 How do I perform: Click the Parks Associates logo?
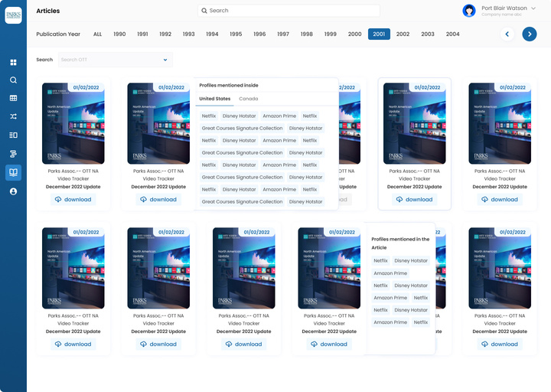(x=13, y=15)
